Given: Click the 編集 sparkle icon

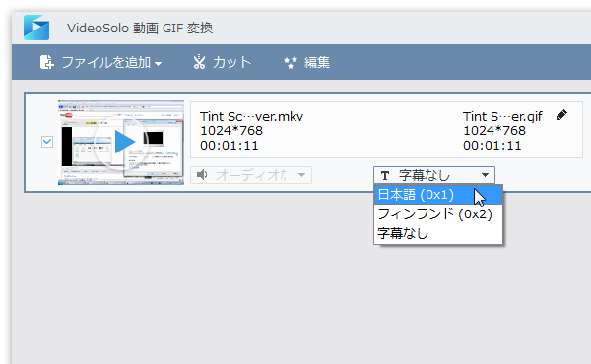Looking at the screenshot, I should pos(291,63).
